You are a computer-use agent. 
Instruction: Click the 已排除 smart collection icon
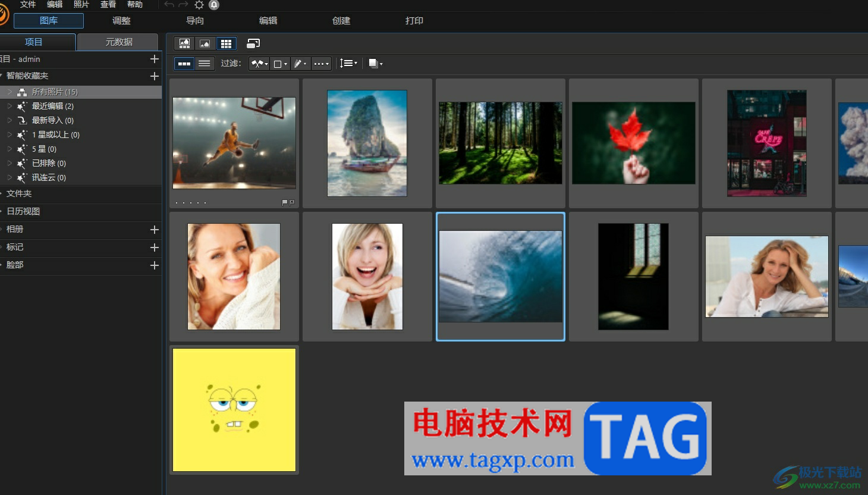22,164
